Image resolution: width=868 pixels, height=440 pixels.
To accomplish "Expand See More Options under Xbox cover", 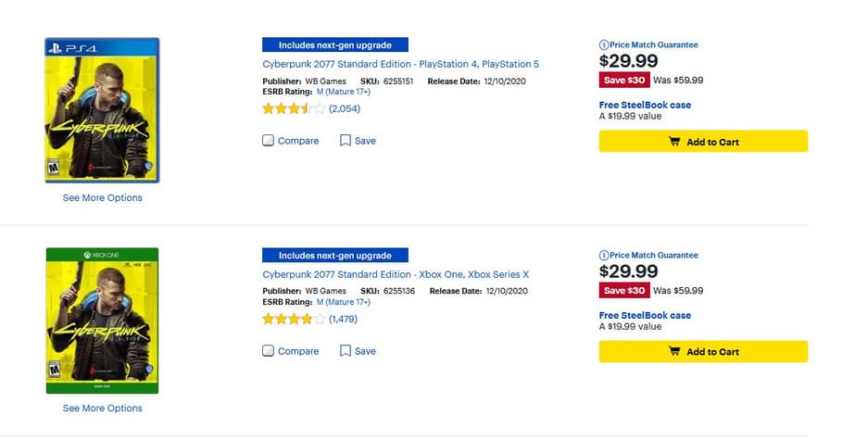I will click(103, 408).
